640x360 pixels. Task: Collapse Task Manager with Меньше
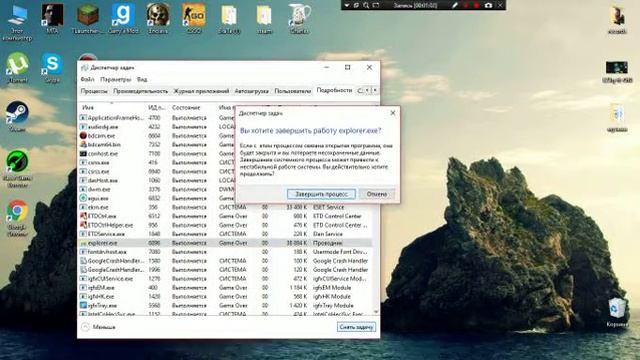tap(98, 327)
